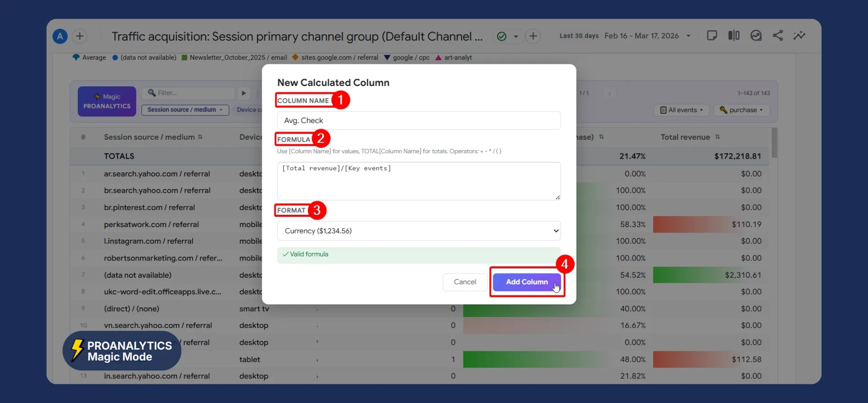Open the note icon in the header toolbar
The width and height of the screenshot is (868, 403).
pyautogui.click(x=712, y=35)
